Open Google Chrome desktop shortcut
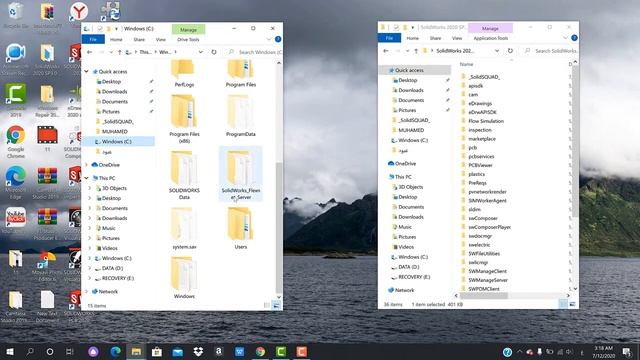This screenshot has width=640, height=360. click(16, 142)
